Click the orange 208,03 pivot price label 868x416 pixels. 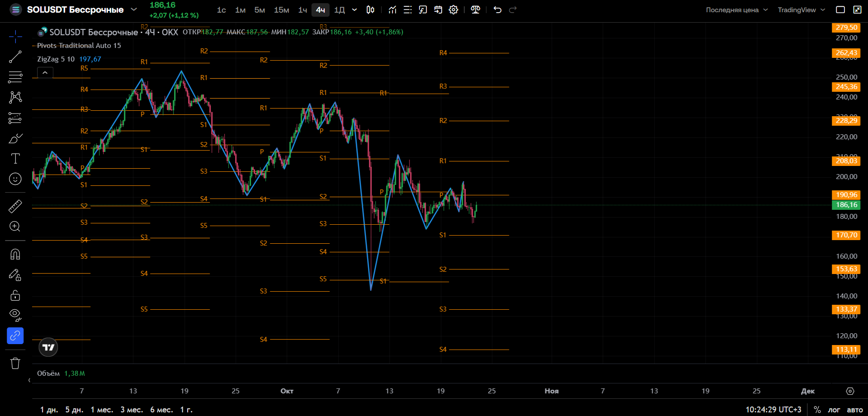(846, 161)
